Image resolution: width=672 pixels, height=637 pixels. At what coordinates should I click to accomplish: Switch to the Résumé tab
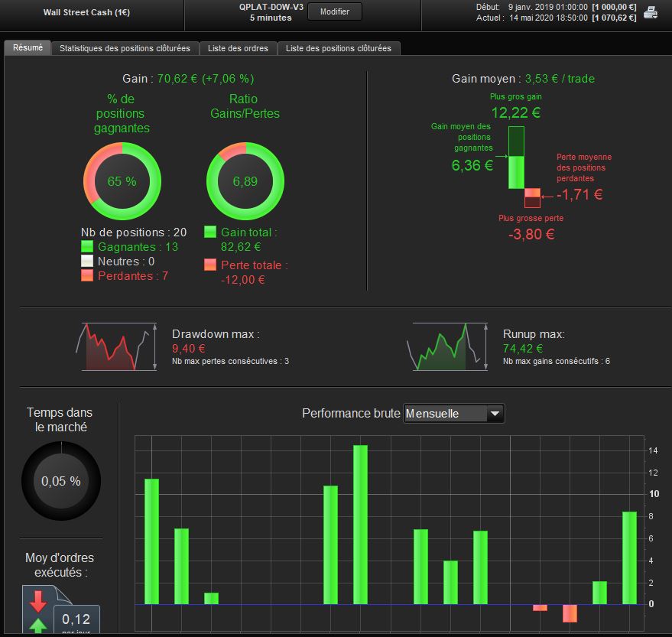pyautogui.click(x=28, y=47)
